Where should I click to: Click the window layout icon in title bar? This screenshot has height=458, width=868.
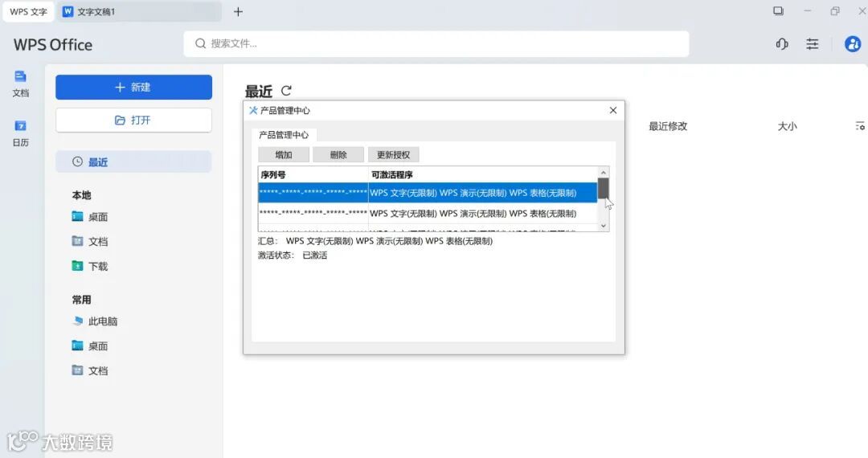click(x=778, y=11)
